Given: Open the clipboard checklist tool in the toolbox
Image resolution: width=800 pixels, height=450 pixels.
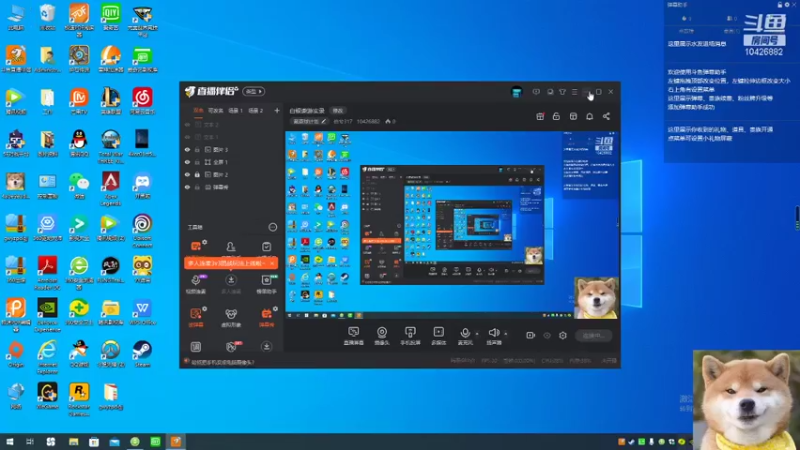Looking at the screenshot, I should [266, 247].
